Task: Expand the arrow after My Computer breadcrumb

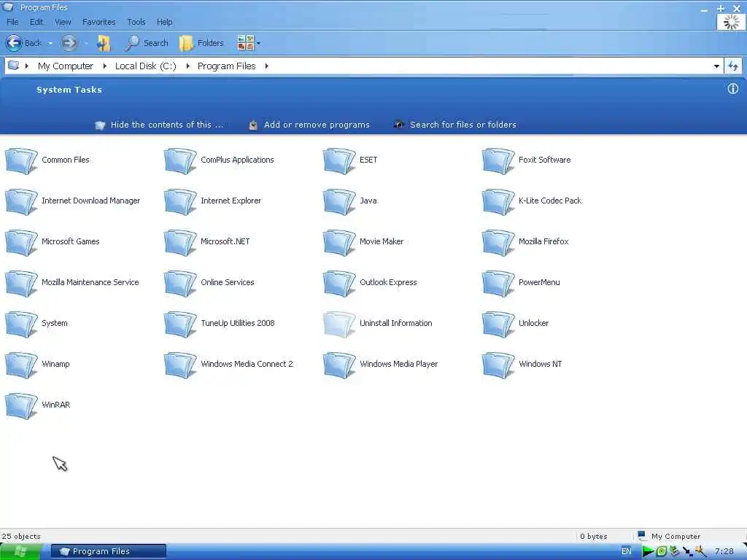Action: (104, 66)
